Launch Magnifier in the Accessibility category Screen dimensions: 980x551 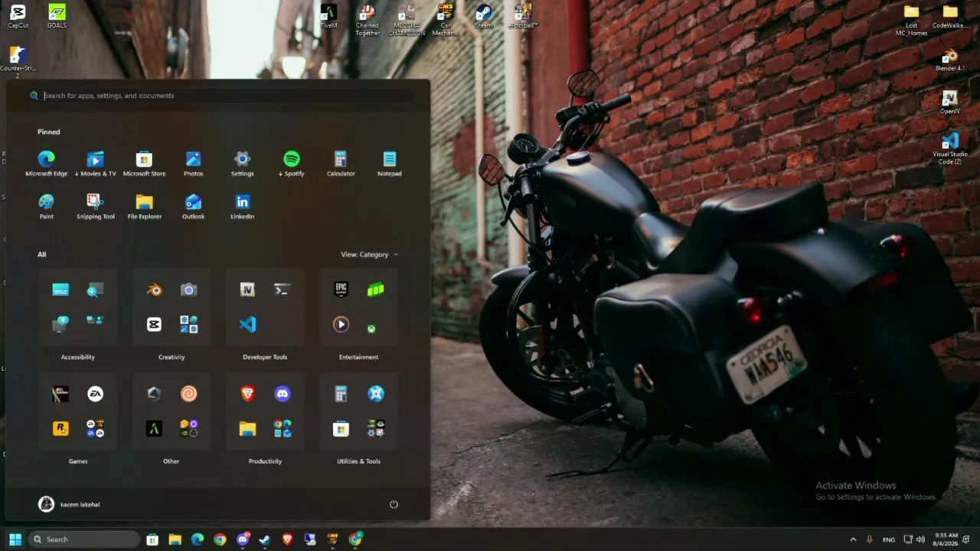95,289
